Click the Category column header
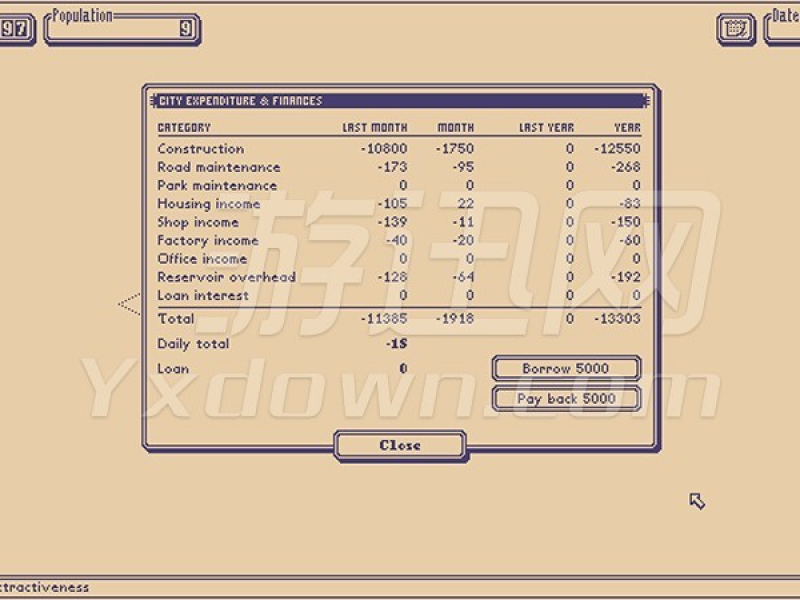The image size is (800, 600). coord(184,128)
